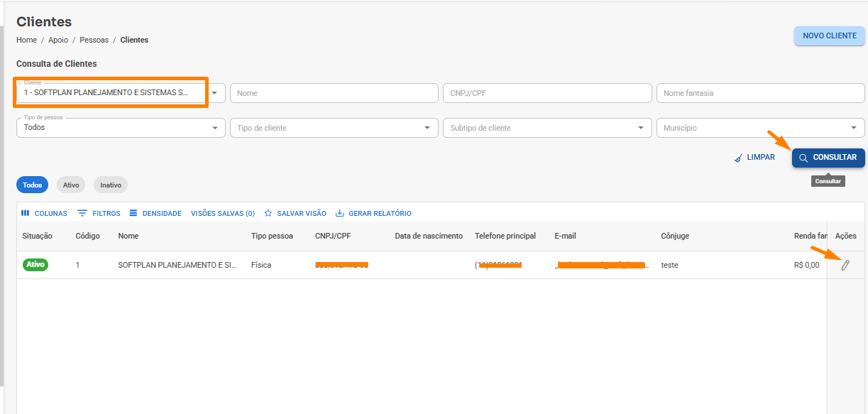The image size is (868, 414).
Task: Open the FILTROS panel
Action: click(99, 213)
